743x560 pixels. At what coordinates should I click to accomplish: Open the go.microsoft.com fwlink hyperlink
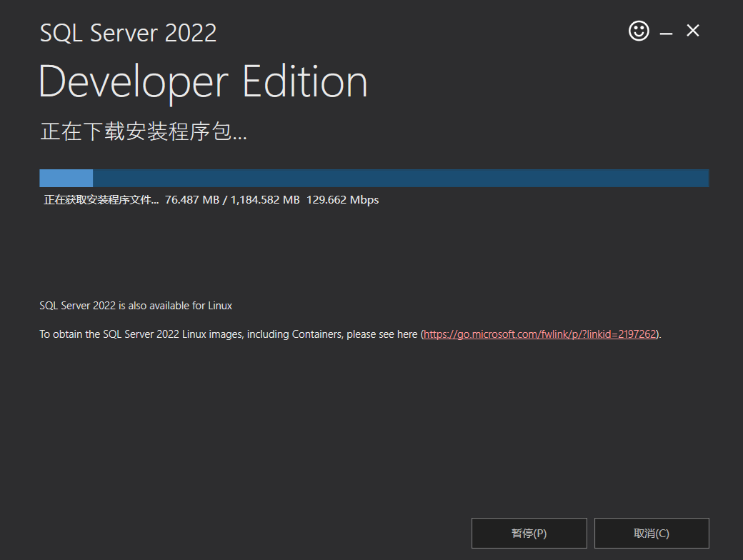pos(539,334)
